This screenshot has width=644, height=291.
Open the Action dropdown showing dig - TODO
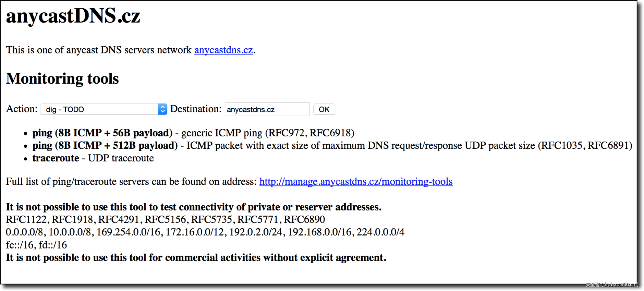coord(104,109)
